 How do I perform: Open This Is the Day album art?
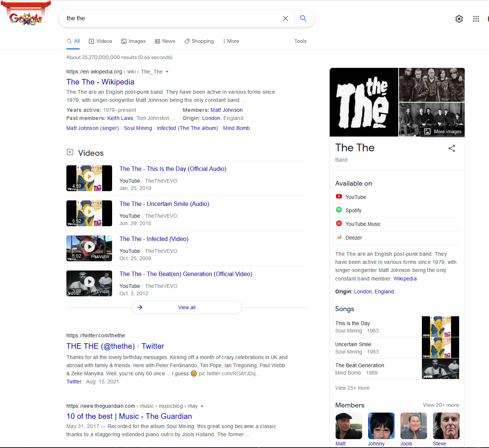440,327
